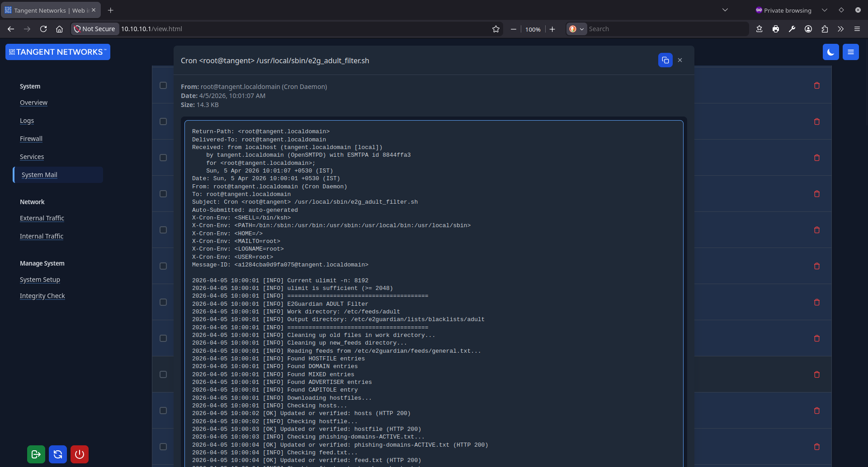
Task: Close the Cron email viewer with the X
Action: (680, 60)
